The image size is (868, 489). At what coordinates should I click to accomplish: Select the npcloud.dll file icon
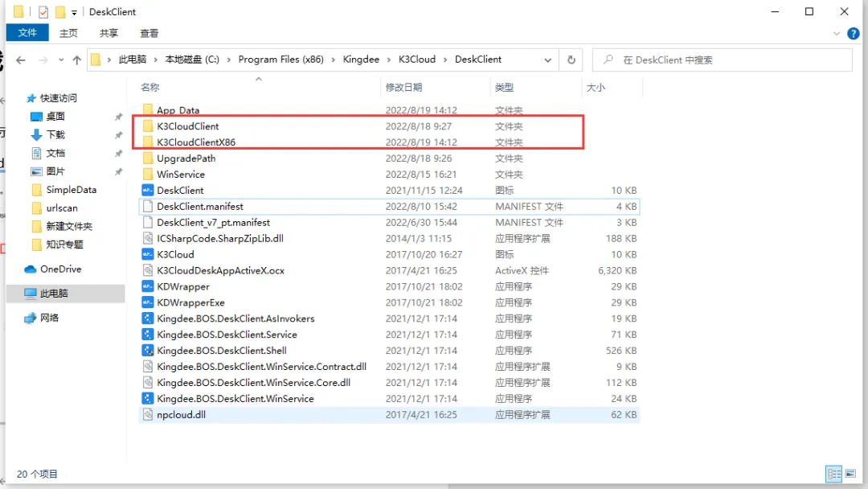(x=147, y=415)
